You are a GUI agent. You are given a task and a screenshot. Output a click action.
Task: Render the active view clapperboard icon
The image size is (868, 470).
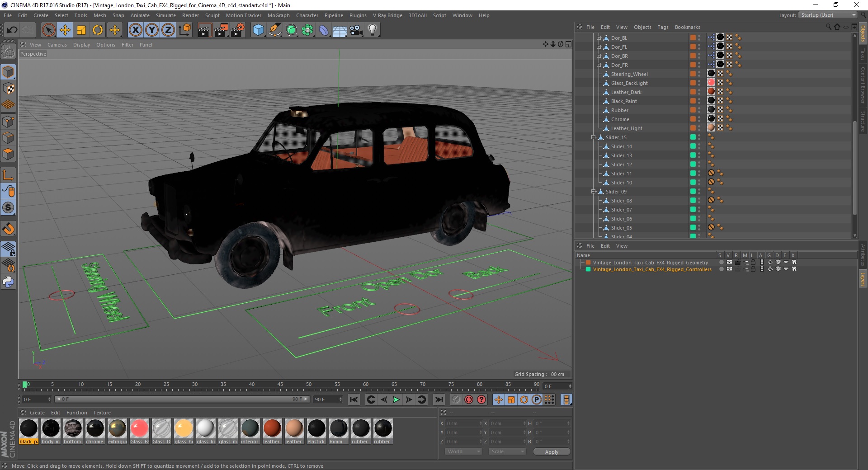[204, 30]
